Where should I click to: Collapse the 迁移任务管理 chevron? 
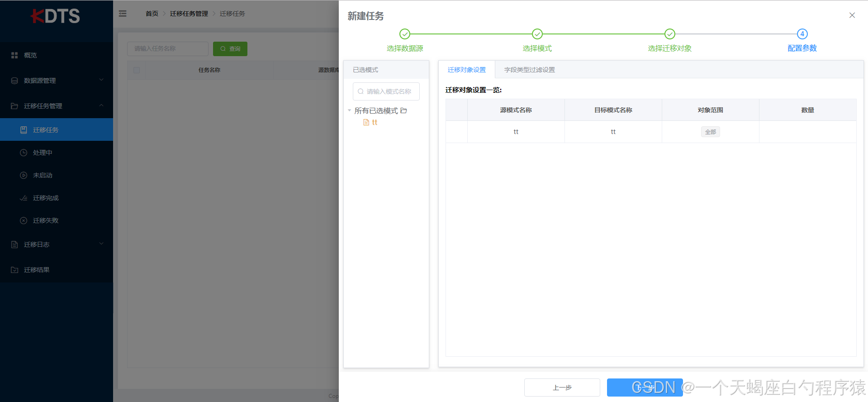101,105
